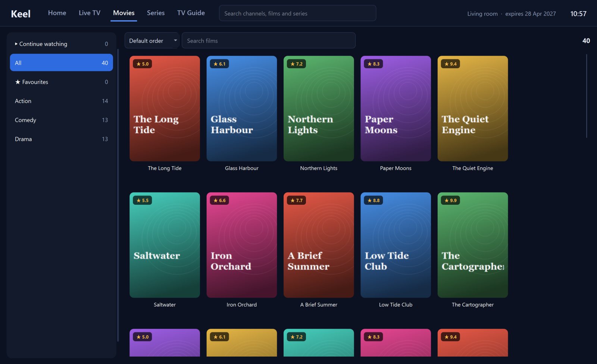
Task: Open the Northern Lights poster
Action: 319,109
